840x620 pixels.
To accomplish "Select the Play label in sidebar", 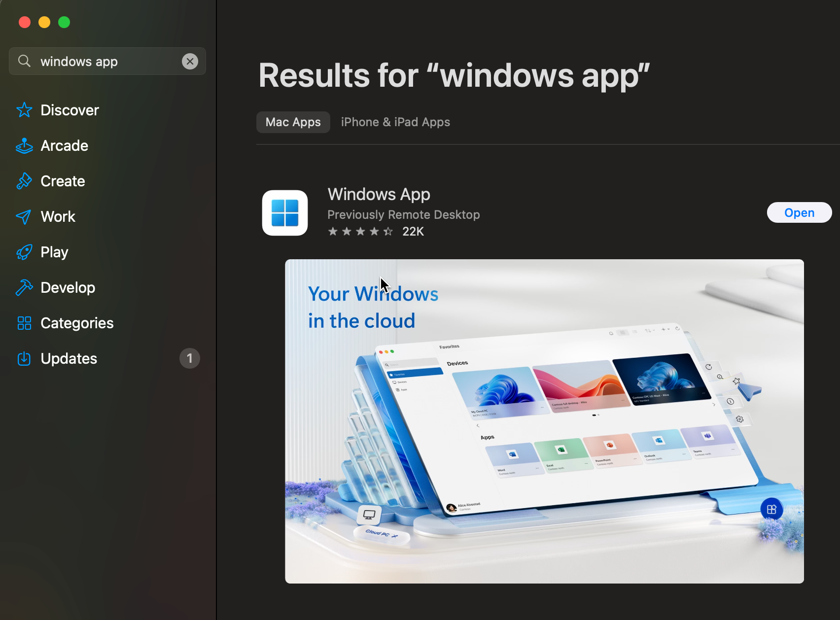I will pos(54,252).
